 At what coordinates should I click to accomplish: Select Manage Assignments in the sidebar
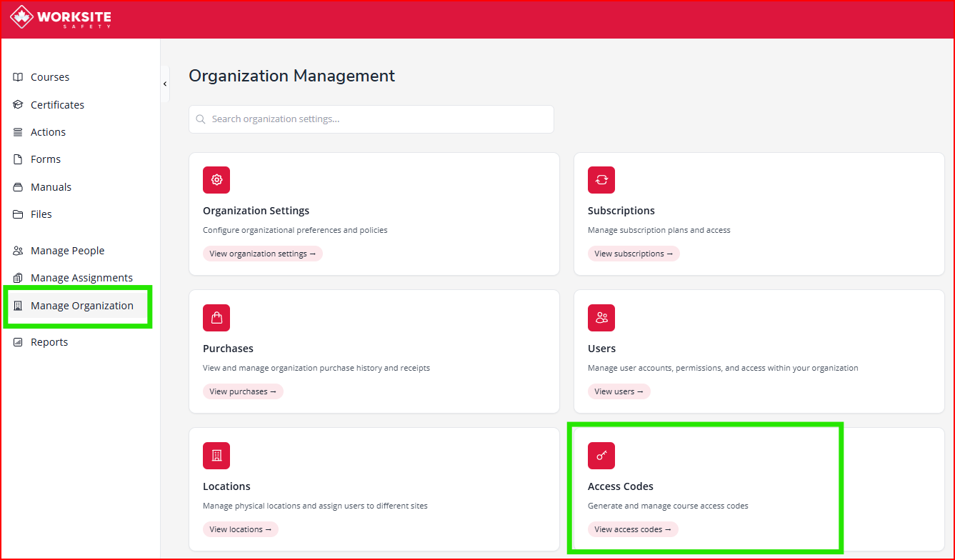pyautogui.click(x=81, y=278)
